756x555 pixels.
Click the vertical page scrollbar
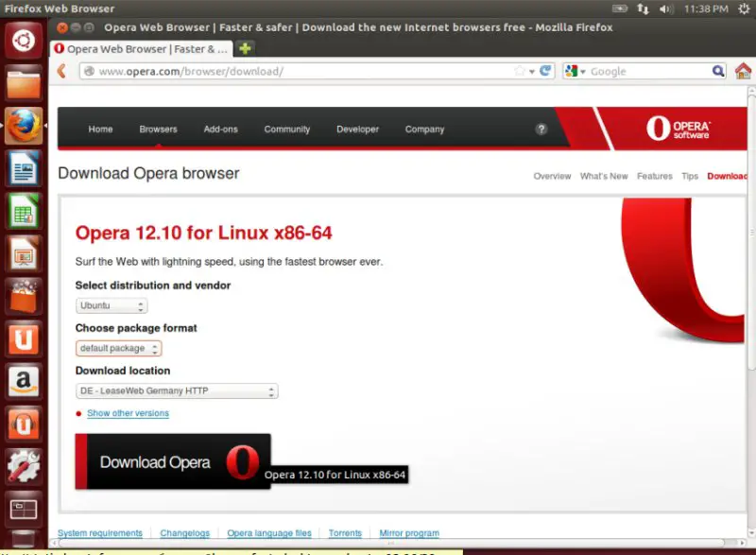(751, 232)
